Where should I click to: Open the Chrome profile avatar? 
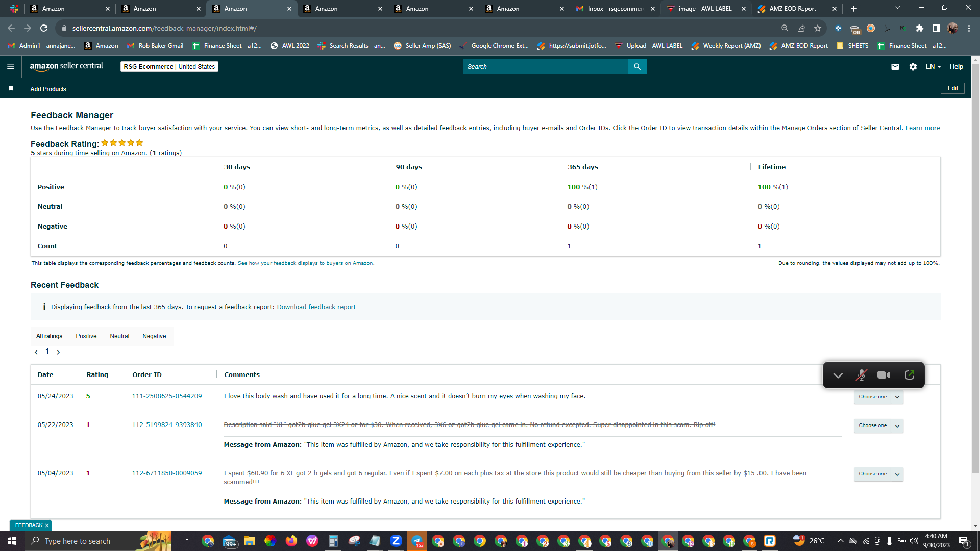pos(952,28)
